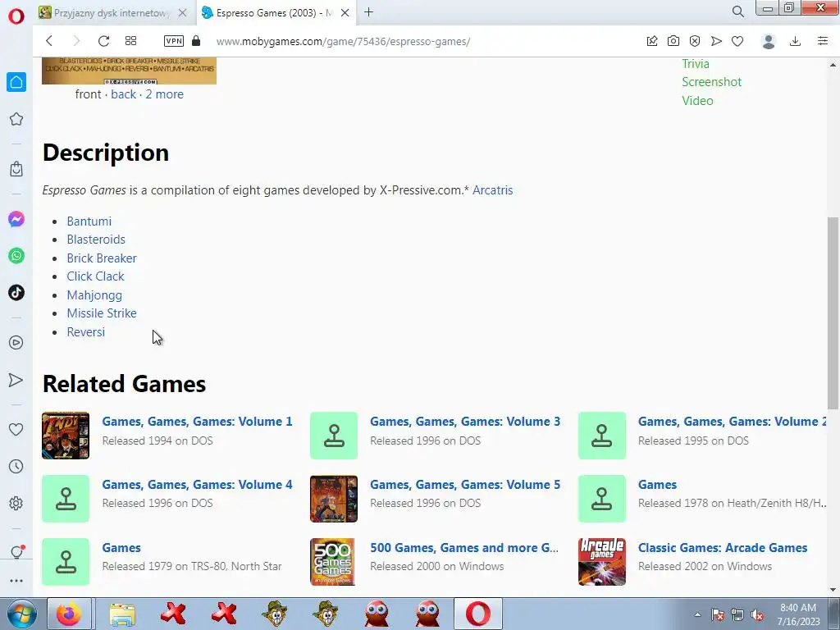Open sidebar three-dots setup menu

pyautogui.click(x=16, y=581)
